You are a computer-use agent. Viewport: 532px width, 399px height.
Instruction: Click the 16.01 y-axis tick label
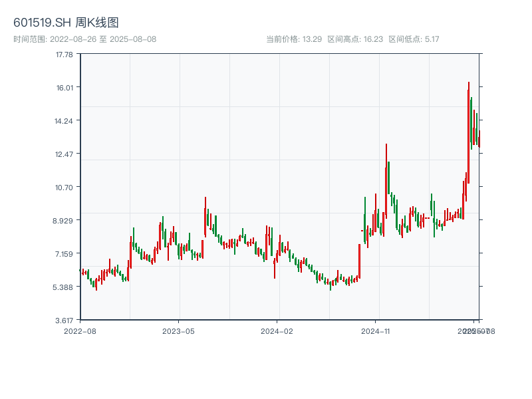pyautogui.click(x=64, y=88)
